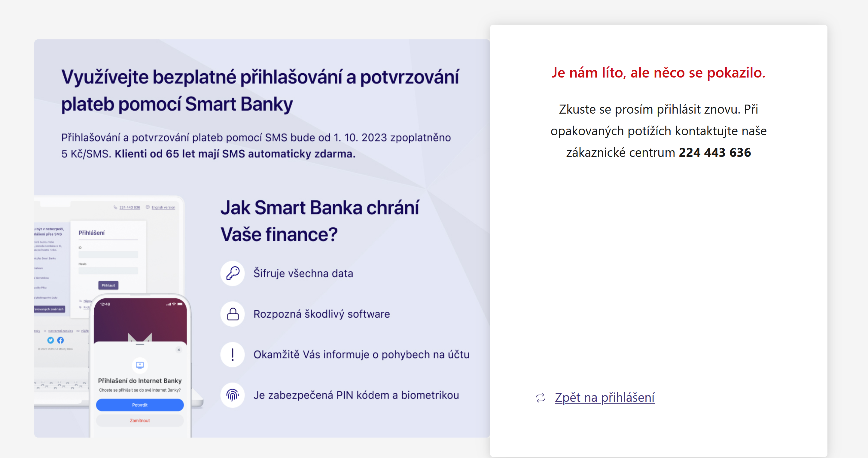Click the 'Je nám líto' error heading

658,73
